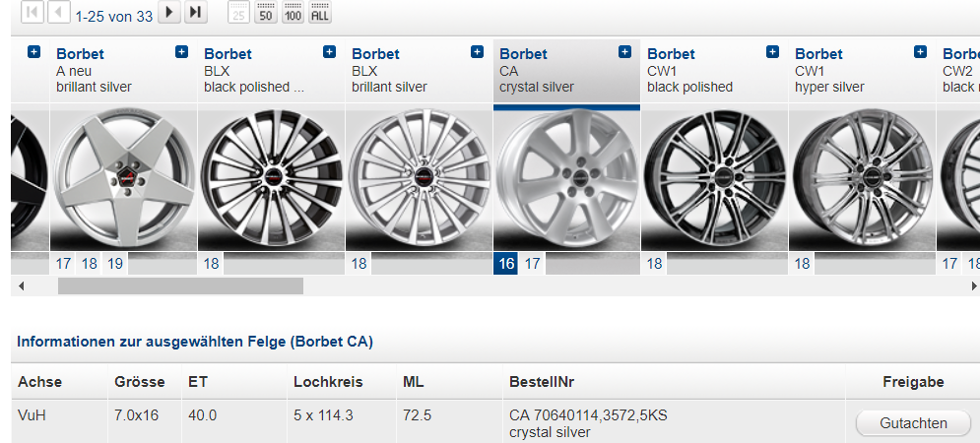Click Borbet CW1 hyper silver title link
The width and height of the screenshot is (980, 443).
click(818, 54)
